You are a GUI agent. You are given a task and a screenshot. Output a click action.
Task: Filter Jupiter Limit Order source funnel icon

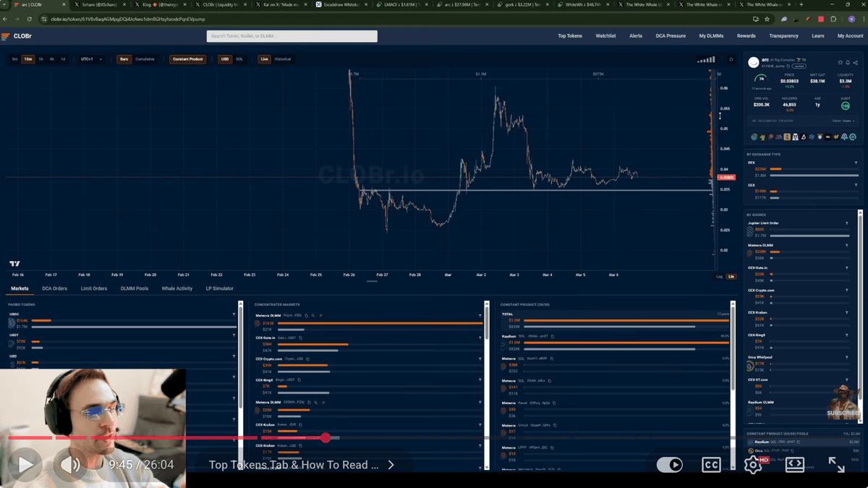tap(847, 223)
